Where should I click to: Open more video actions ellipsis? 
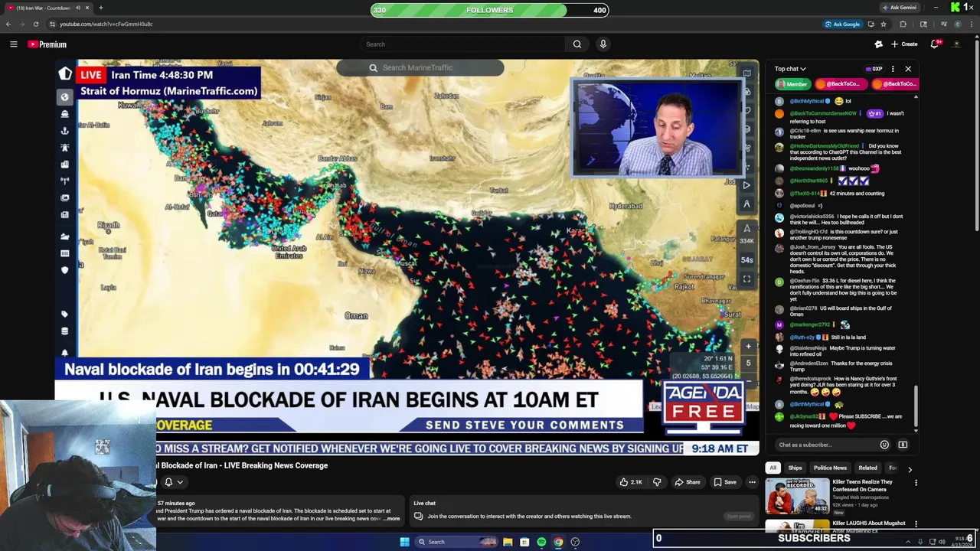click(753, 482)
